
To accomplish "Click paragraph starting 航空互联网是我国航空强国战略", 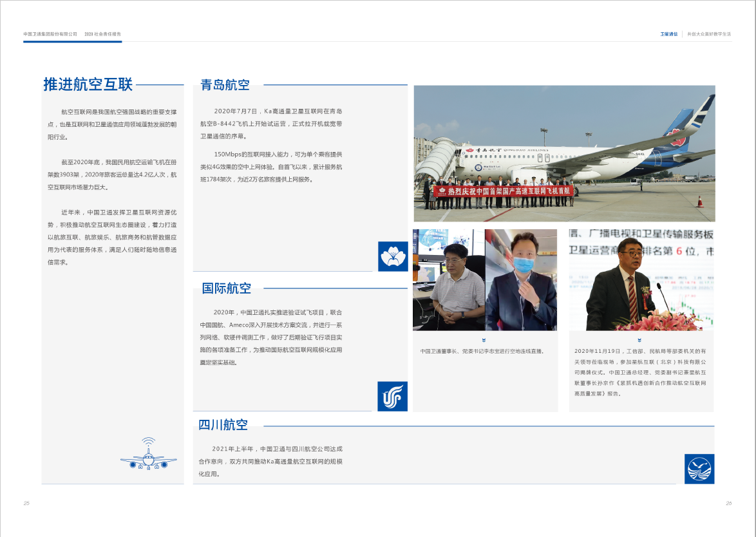I will point(112,124).
